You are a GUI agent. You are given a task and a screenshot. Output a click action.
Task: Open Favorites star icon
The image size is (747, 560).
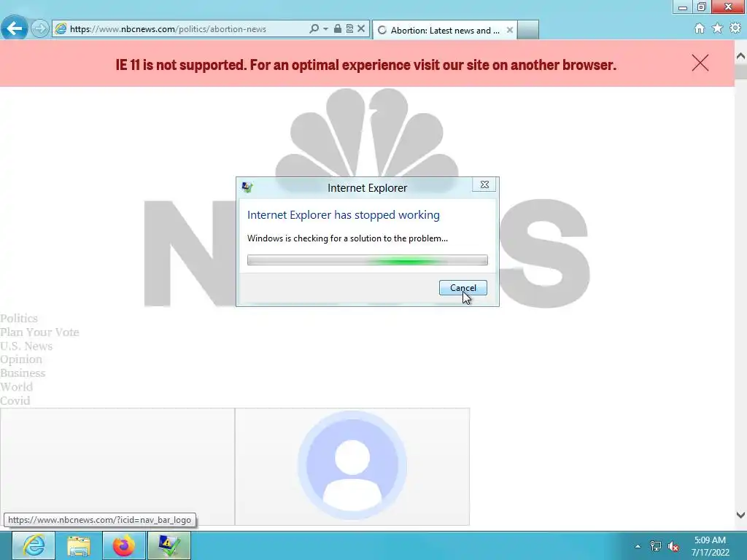tap(718, 28)
